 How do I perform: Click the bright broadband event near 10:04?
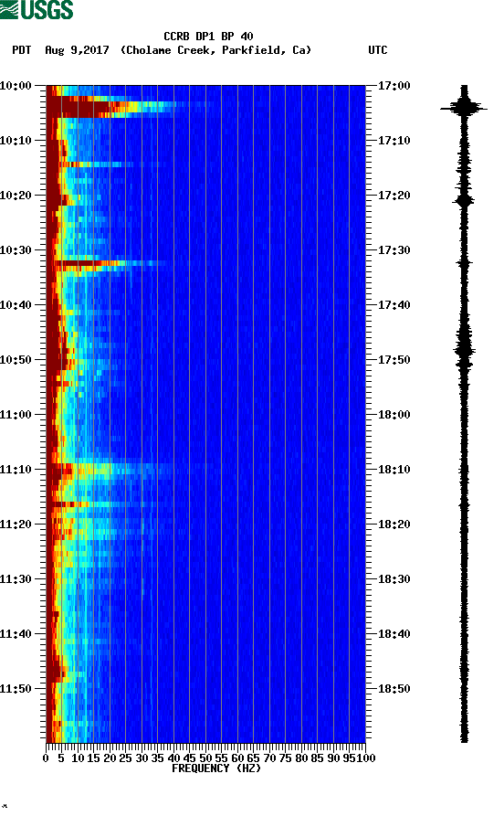(x=111, y=107)
